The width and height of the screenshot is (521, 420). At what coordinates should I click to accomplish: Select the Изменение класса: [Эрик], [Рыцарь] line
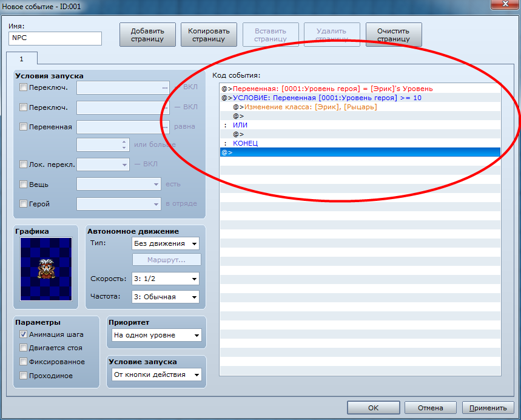click(360, 107)
